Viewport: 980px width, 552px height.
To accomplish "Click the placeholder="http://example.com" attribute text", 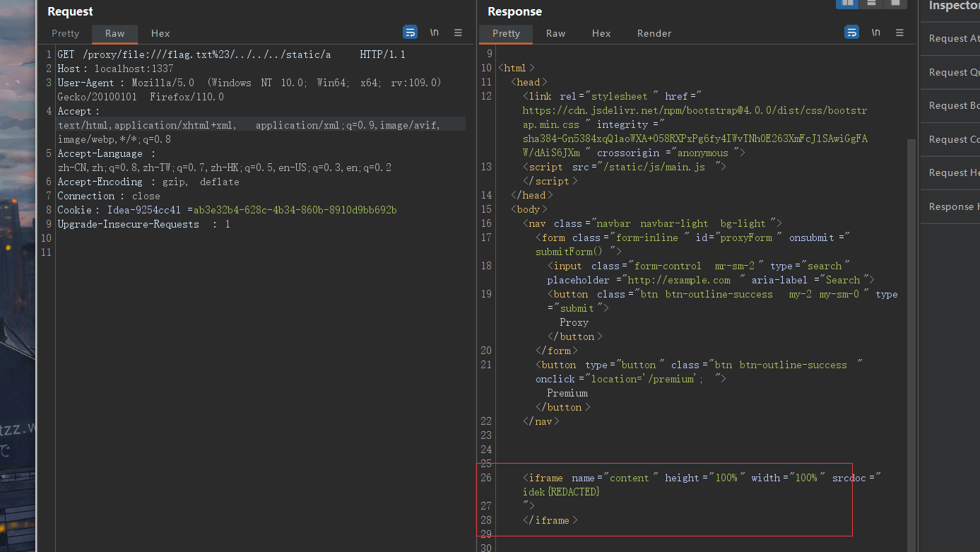I will pyautogui.click(x=647, y=280).
